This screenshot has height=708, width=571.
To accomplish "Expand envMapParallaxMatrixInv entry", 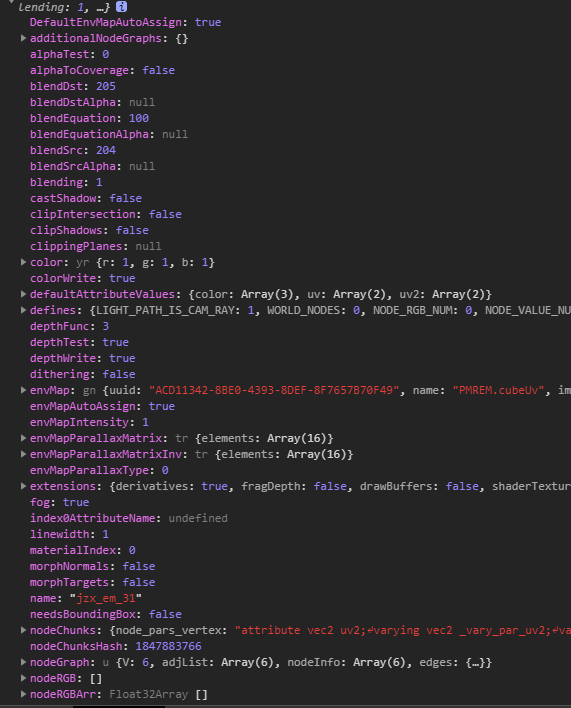I will click(23, 454).
